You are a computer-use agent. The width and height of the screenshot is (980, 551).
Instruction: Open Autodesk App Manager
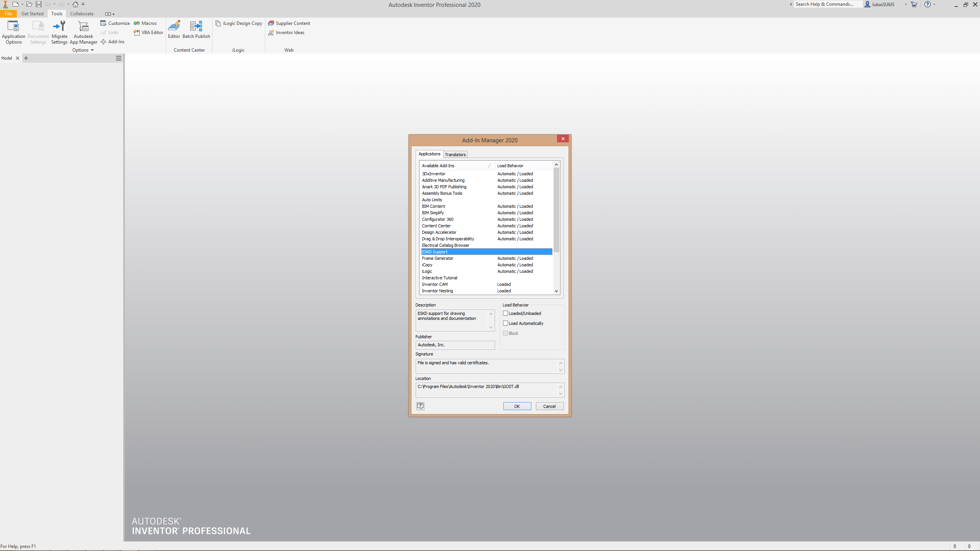(83, 32)
